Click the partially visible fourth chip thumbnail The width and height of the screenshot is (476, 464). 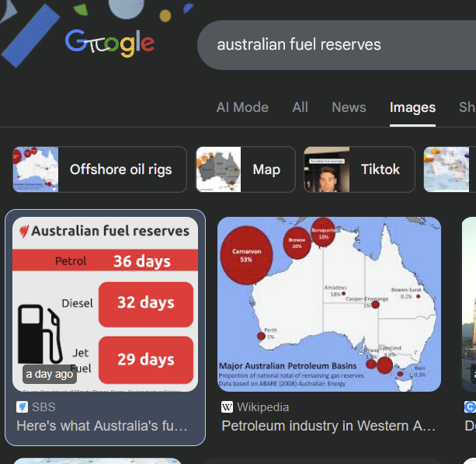coord(448,169)
